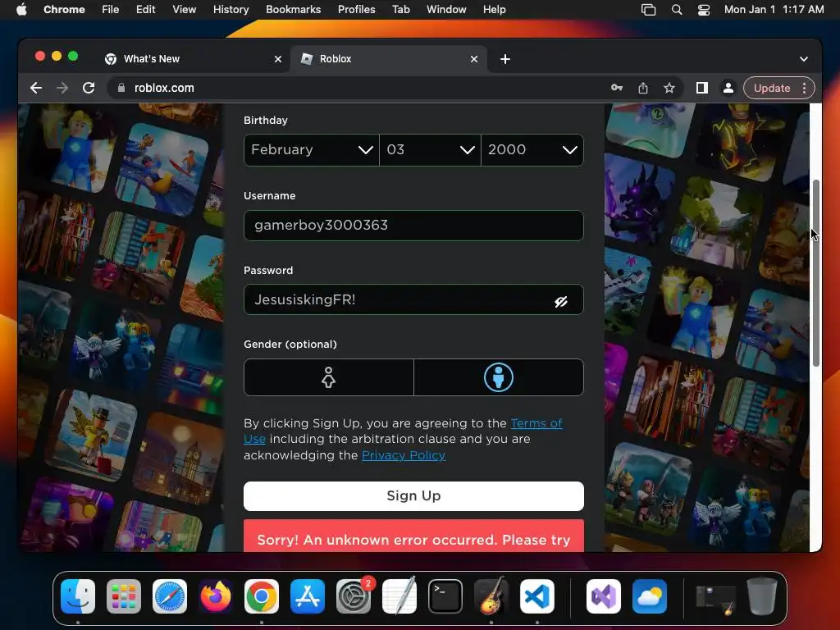Bookmark this page with the star icon

click(x=669, y=88)
